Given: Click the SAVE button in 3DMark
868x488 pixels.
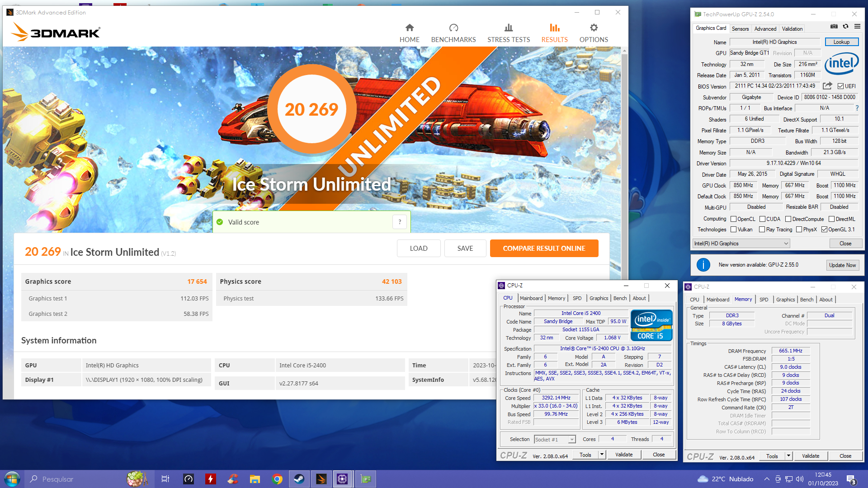Looking at the screenshot, I should click(x=465, y=248).
